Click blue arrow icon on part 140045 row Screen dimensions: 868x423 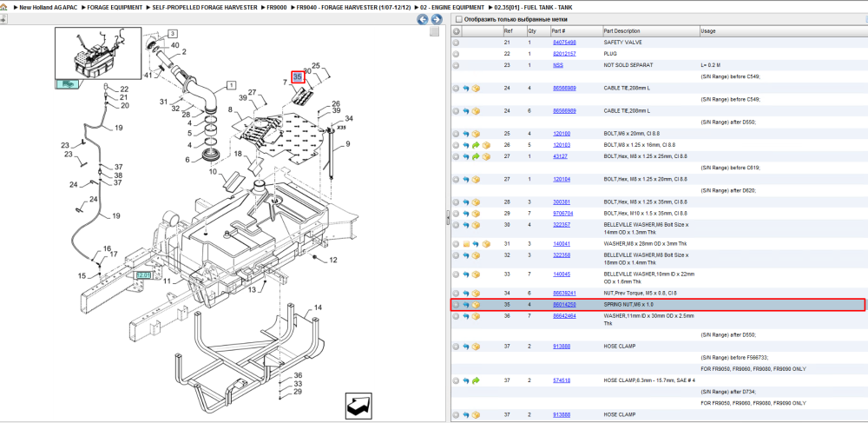(x=466, y=274)
